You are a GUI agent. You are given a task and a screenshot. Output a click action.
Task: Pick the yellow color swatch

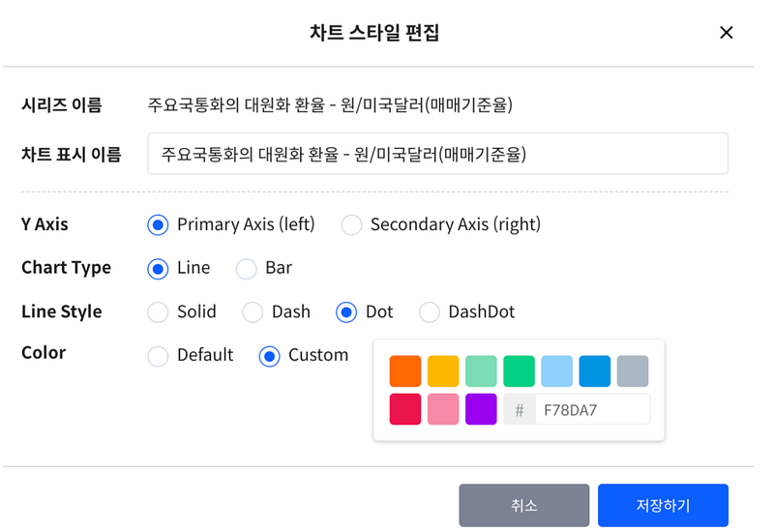tap(443, 371)
